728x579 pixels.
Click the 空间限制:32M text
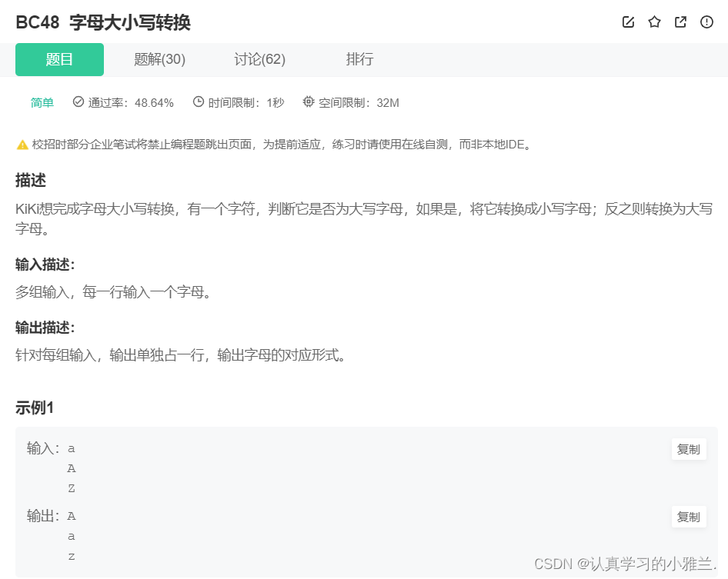pos(359,102)
